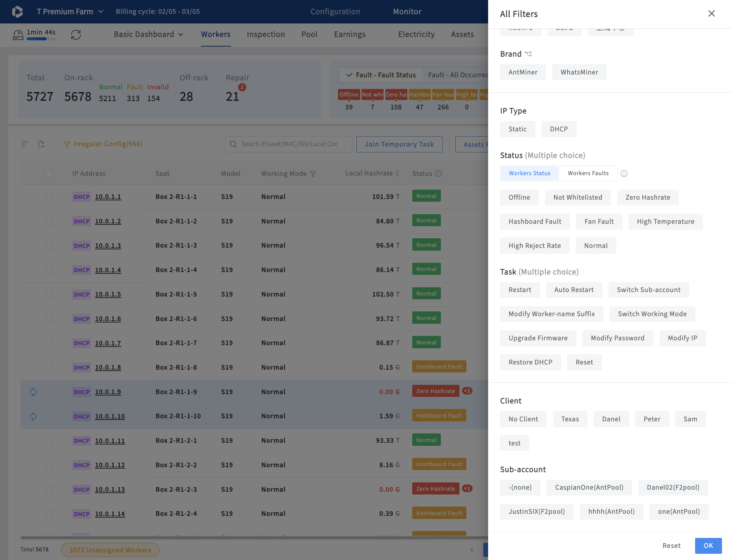Viewport: 732px width, 560px height.
Task: Sort by Local Hashrate arrows
Action: click(x=397, y=173)
